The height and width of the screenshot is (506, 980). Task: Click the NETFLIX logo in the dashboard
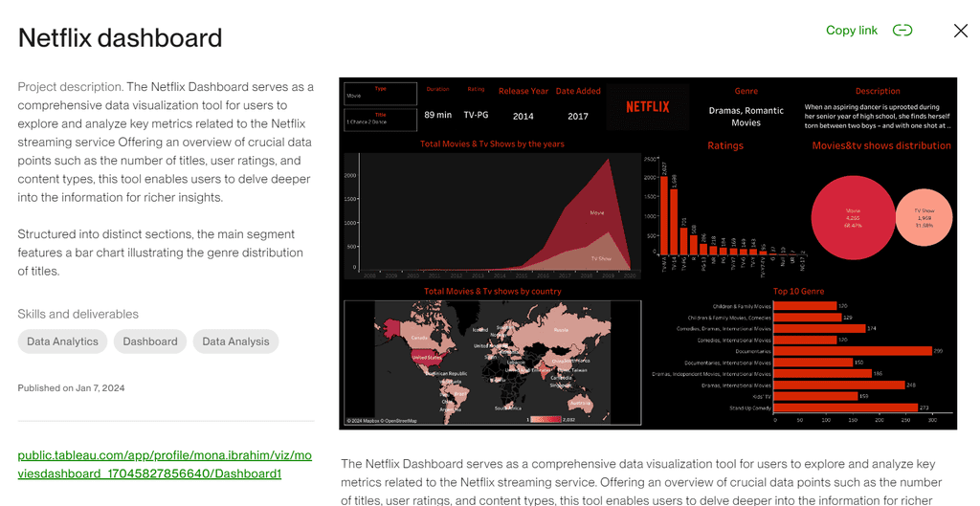(x=648, y=107)
